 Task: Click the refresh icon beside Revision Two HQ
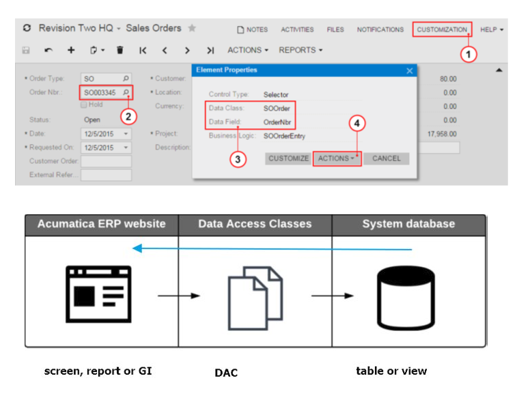click(27, 28)
